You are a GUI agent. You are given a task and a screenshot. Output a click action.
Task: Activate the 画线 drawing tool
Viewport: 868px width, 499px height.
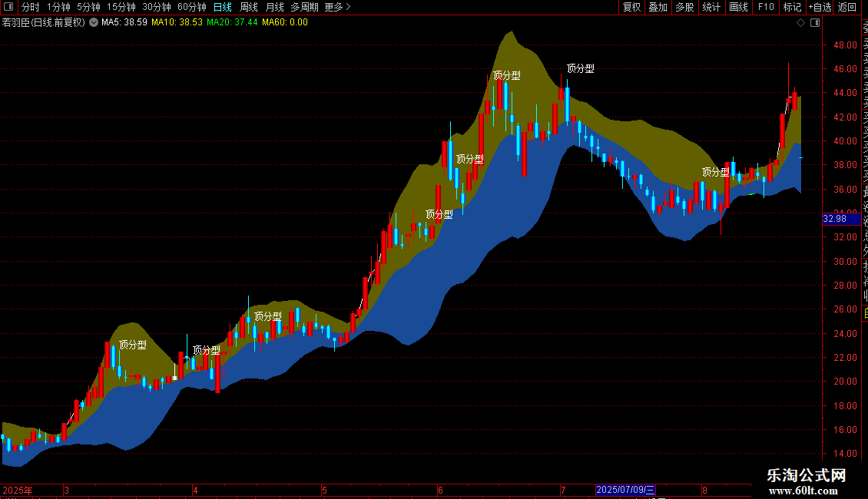[x=738, y=7]
